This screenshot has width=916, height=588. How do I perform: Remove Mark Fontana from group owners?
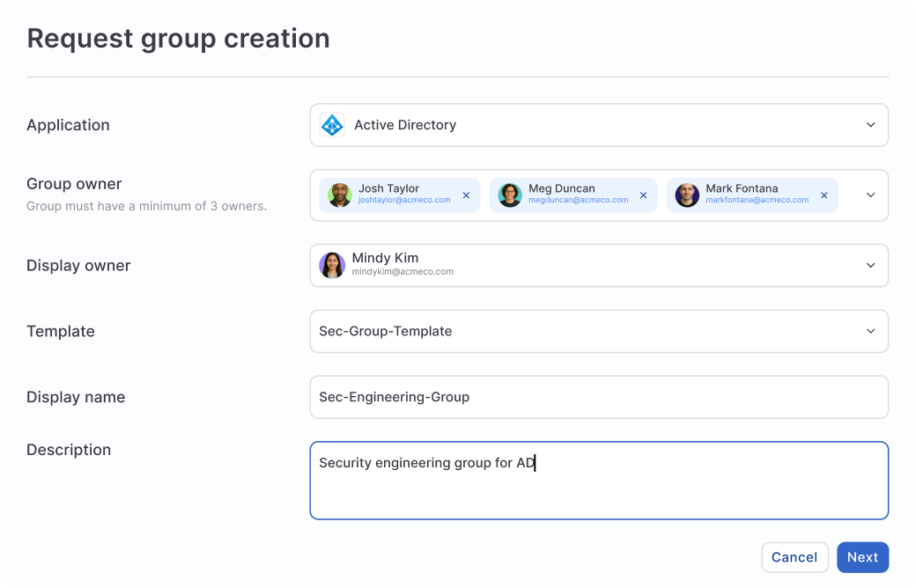click(824, 195)
